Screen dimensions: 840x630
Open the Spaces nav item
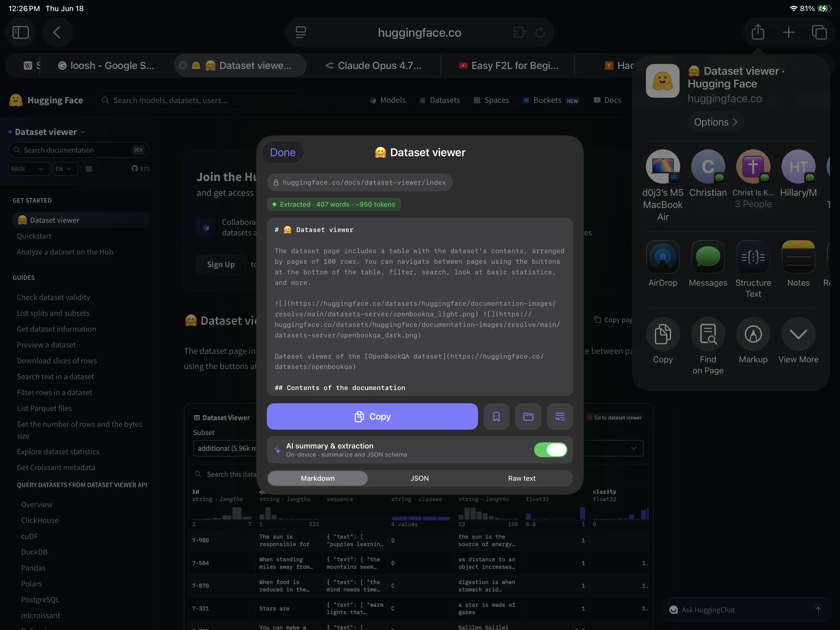(491, 100)
